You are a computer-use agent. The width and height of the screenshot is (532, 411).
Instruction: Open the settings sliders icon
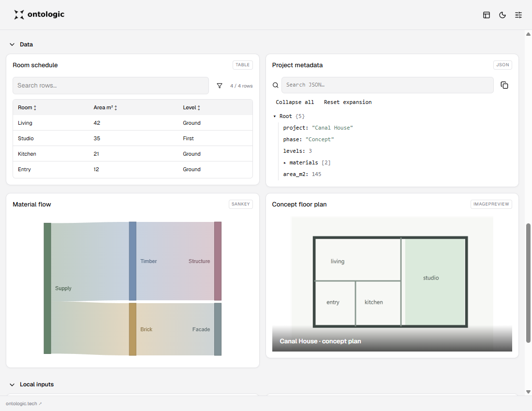[x=518, y=15]
